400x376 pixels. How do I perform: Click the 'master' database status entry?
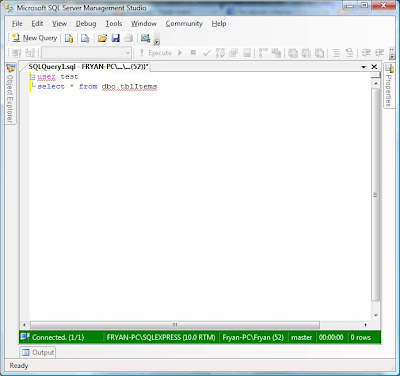point(301,337)
